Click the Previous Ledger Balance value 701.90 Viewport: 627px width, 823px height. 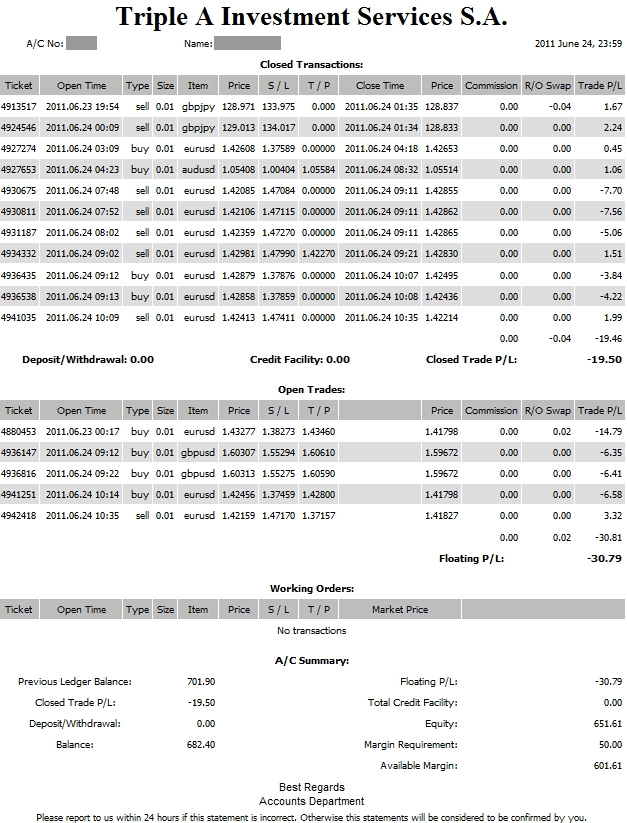(x=201, y=682)
